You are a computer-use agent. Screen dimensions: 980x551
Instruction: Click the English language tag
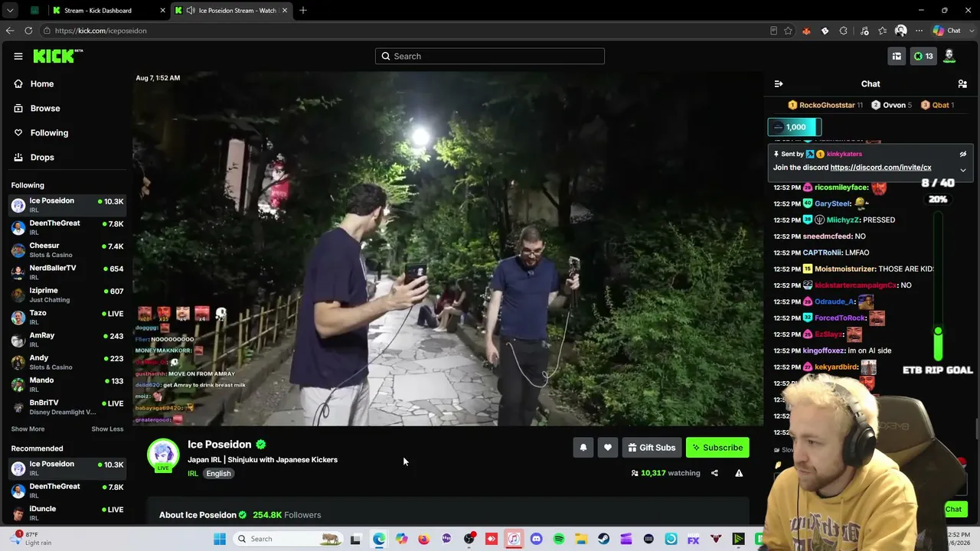point(218,474)
